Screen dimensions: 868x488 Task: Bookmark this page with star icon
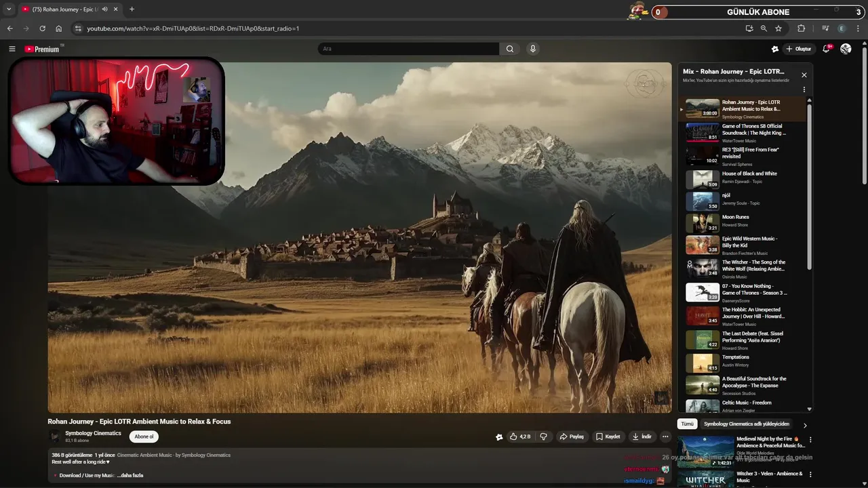pos(778,28)
